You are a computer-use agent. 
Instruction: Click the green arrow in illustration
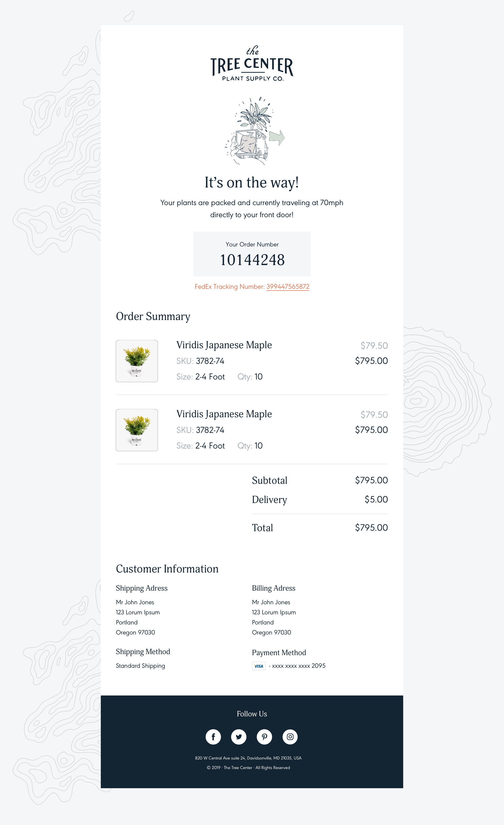pos(277,137)
